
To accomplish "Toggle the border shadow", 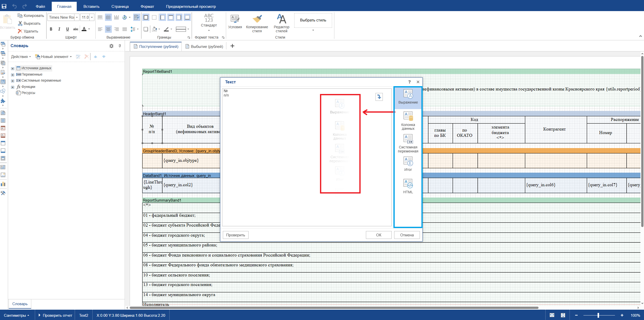I will pyautogui.click(x=146, y=29).
